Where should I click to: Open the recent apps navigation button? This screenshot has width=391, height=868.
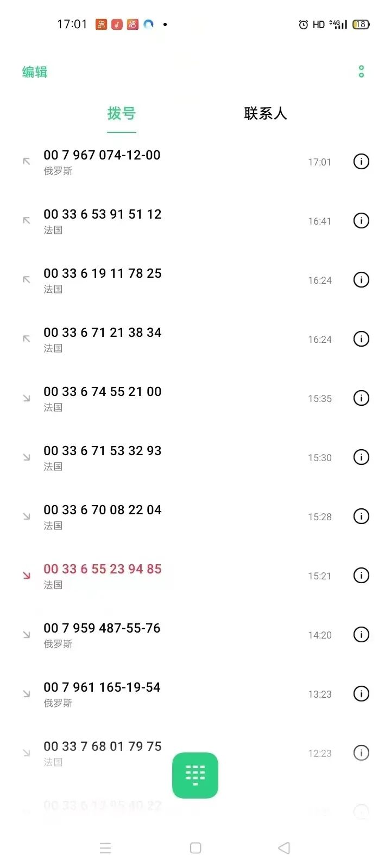point(105,848)
